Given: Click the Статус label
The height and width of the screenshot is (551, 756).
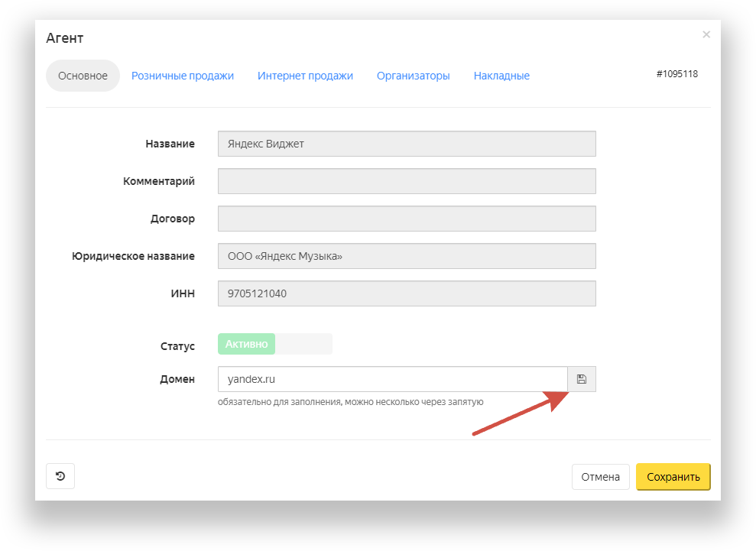Looking at the screenshot, I should coord(177,346).
